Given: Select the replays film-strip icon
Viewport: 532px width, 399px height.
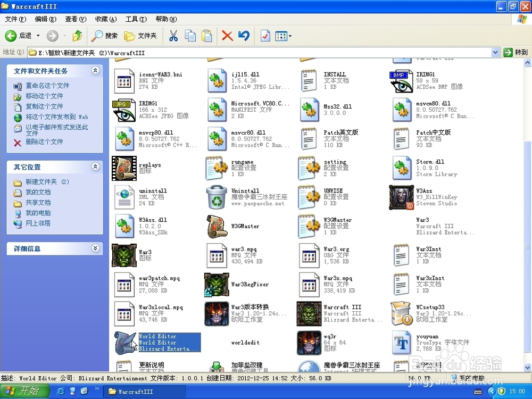Looking at the screenshot, I should [124, 168].
